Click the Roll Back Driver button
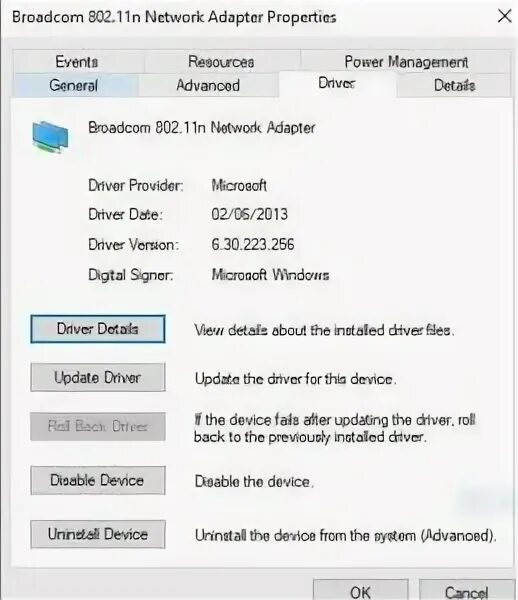The width and height of the screenshot is (518, 600). (98, 426)
